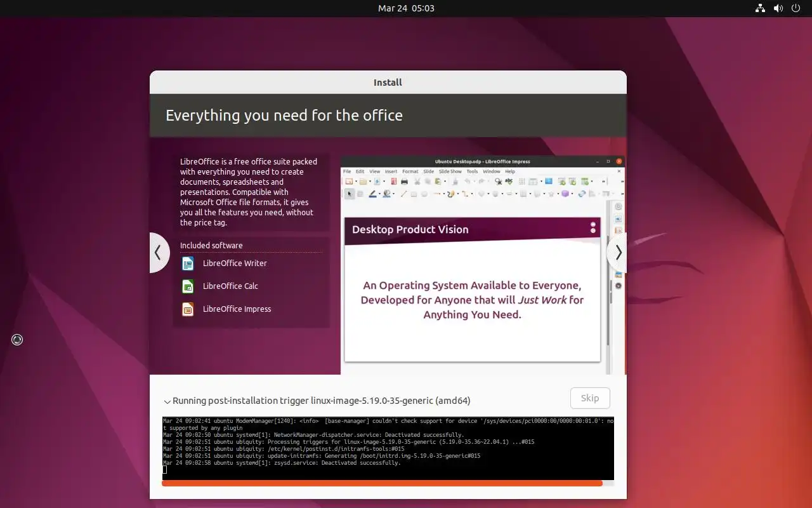
Task: Click the Open folder icon in Impress toolbar
Action: point(363,181)
